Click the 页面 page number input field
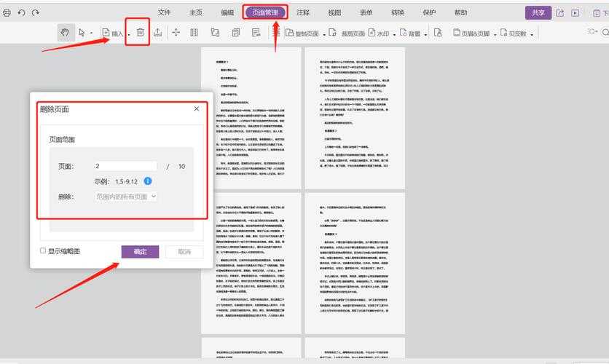609x364 pixels. click(x=125, y=166)
